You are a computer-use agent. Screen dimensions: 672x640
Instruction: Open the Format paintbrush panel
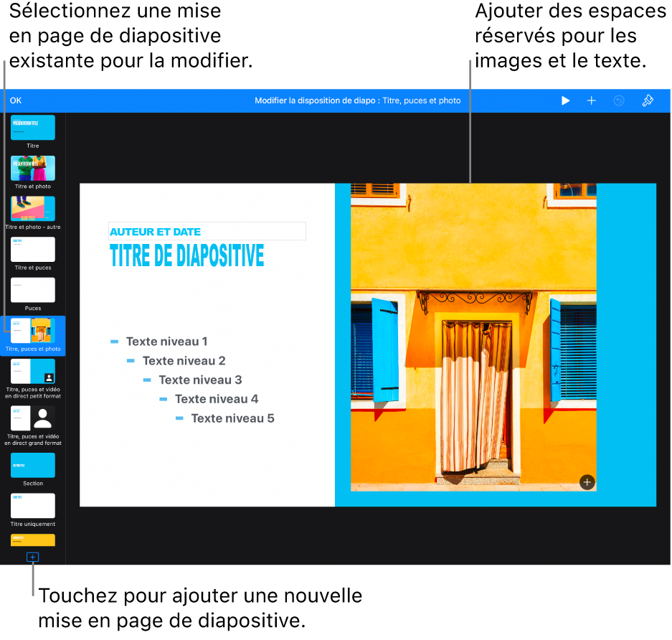[647, 100]
